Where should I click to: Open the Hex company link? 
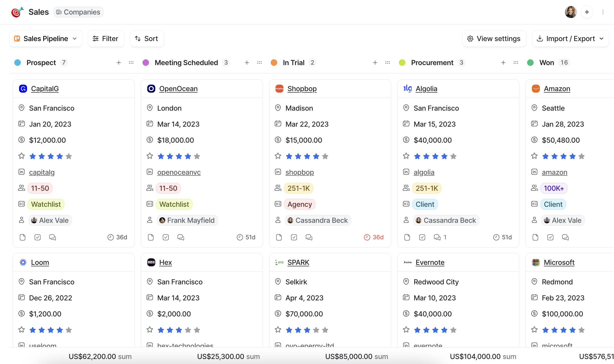pos(166,262)
